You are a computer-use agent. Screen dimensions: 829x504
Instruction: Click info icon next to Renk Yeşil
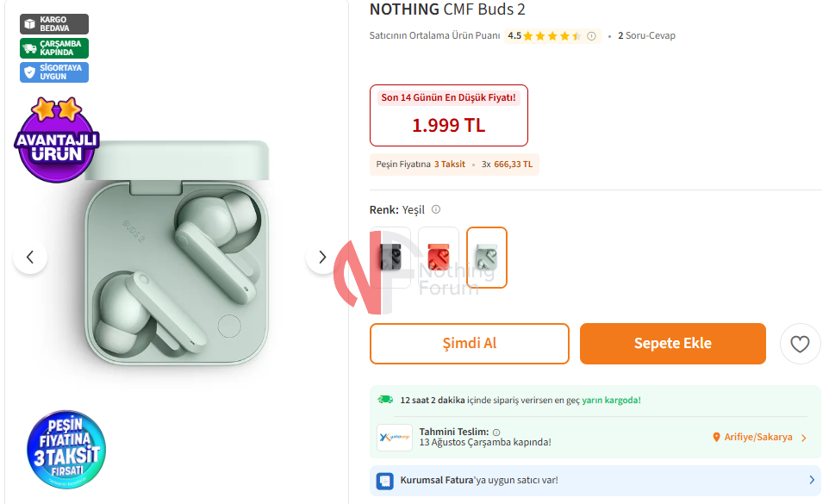point(436,209)
